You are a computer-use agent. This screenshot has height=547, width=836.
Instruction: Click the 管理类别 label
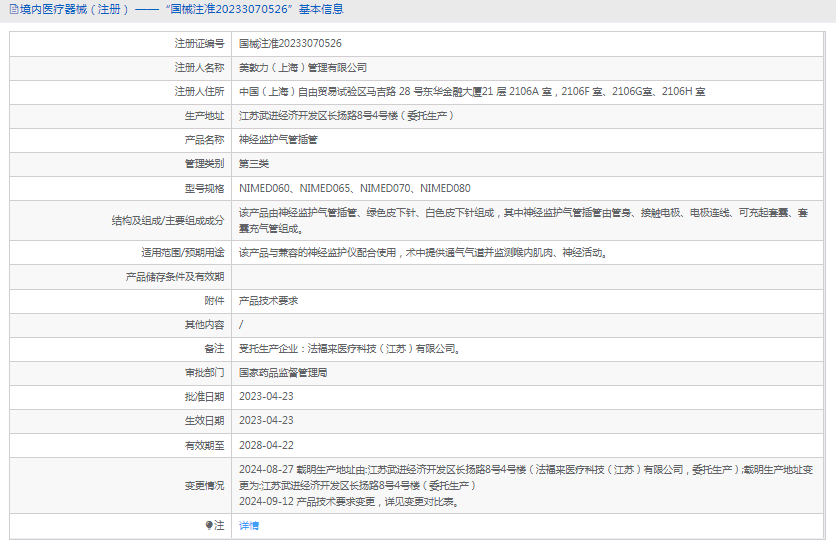click(204, 164)
